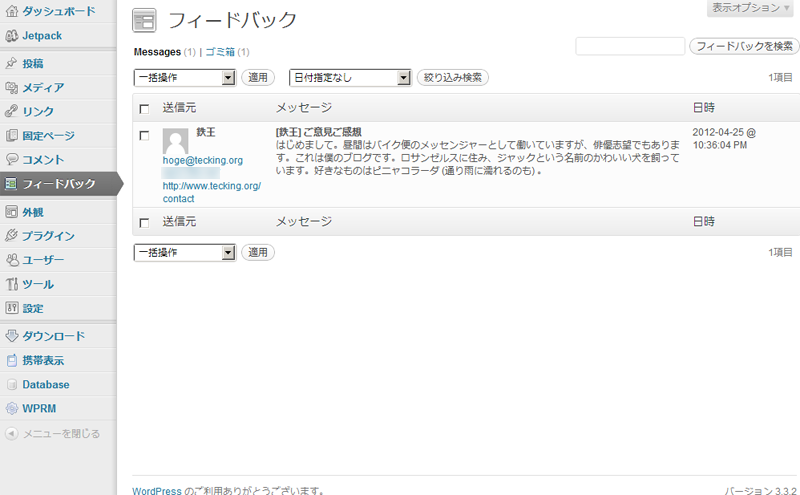
Task: Click the フィードバックを検索 search button
Action: pos(744,46)
